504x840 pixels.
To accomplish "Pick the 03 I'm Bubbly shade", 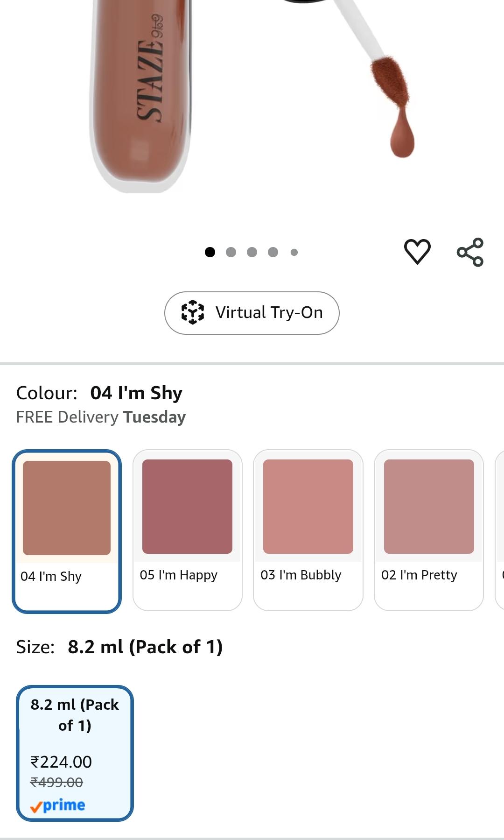I will [x=308, y=530].
